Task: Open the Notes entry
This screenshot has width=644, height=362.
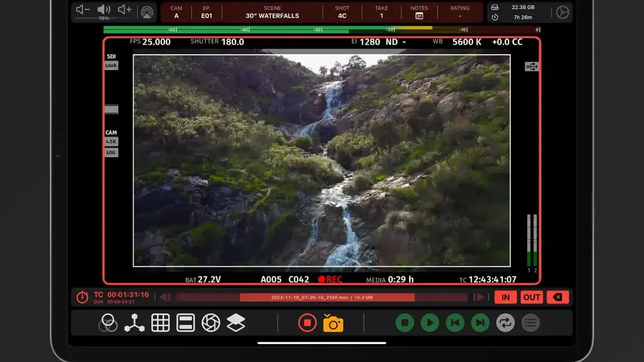Action: (x=419, y=12)
